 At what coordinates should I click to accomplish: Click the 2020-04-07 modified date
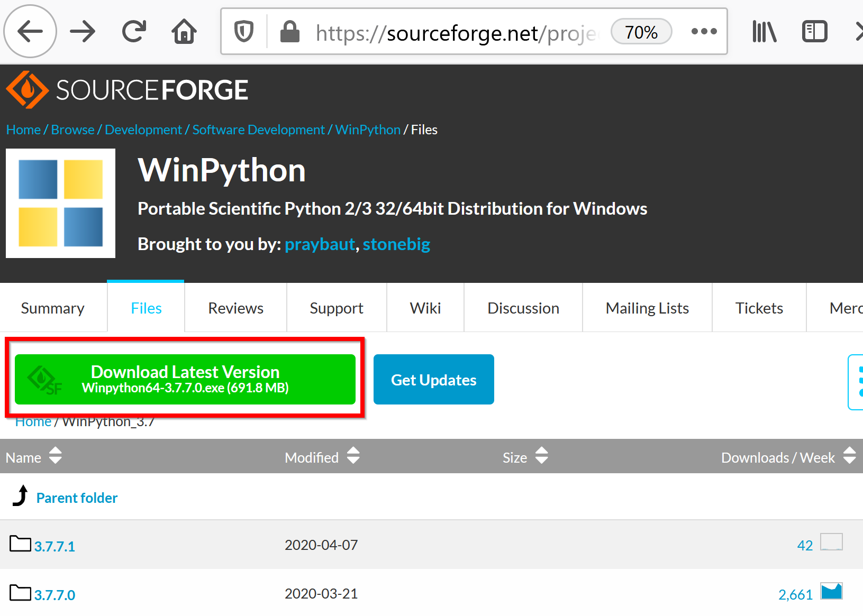click(321, 545)
